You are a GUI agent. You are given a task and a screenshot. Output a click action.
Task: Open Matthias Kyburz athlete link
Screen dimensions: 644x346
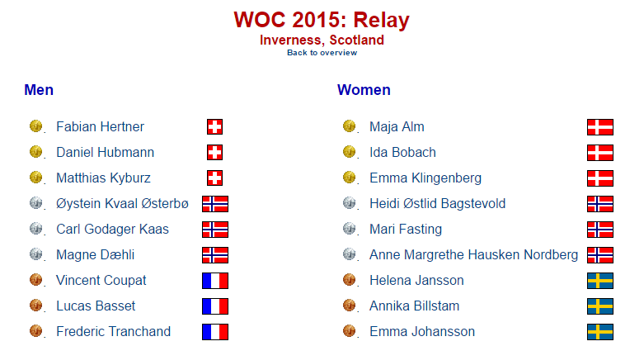[x=104, y=178]
